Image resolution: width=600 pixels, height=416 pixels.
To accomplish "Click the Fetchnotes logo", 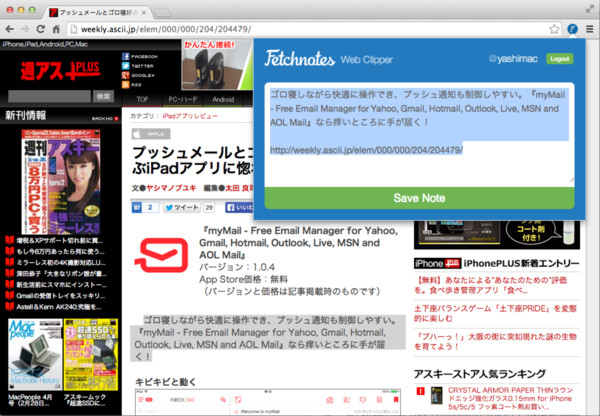I will pos(300,59).
